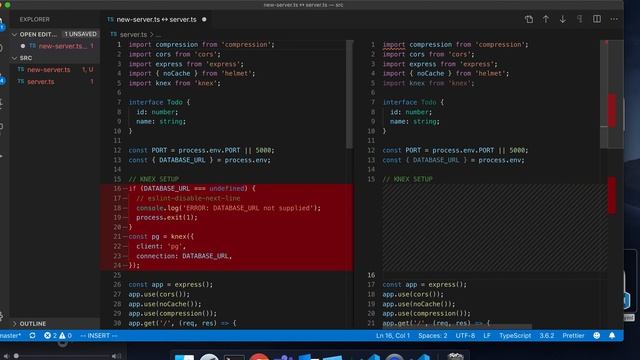
Task: Change indentation via Spaces: 2
Action: [x=433, y=336]
